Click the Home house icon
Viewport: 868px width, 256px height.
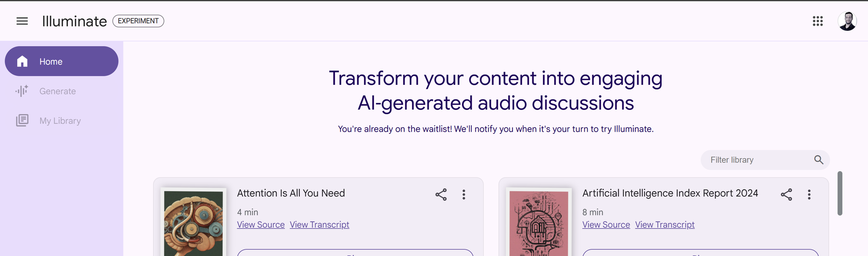tap(22, 61)
